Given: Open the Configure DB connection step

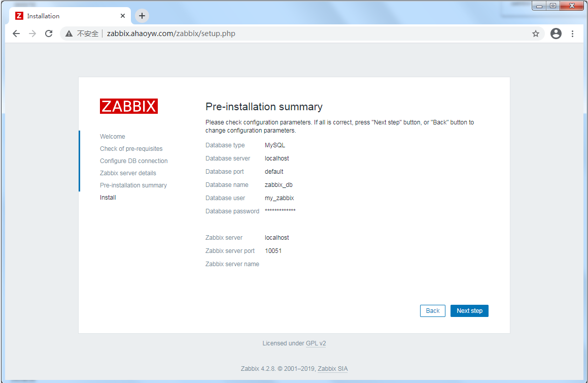Looking at the screenshot, I should (x=133, y=161).
